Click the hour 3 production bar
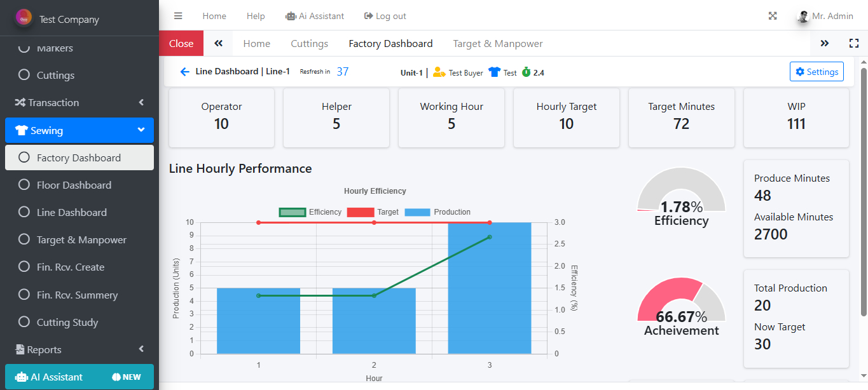The height and width of the screenshot is (390, 868). coord(490,288)
